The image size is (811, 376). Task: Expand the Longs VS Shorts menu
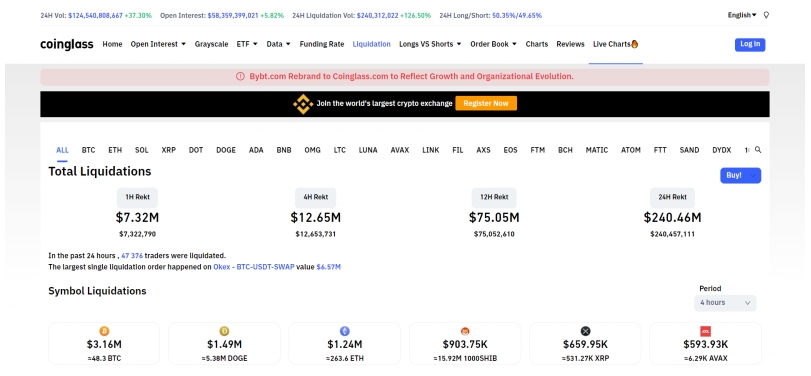point(430,44)
